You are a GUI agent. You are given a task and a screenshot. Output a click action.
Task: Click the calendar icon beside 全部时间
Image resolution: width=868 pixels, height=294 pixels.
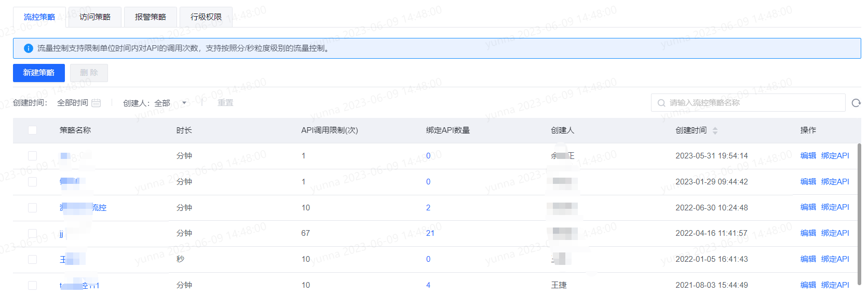click(x=96, y=103)
